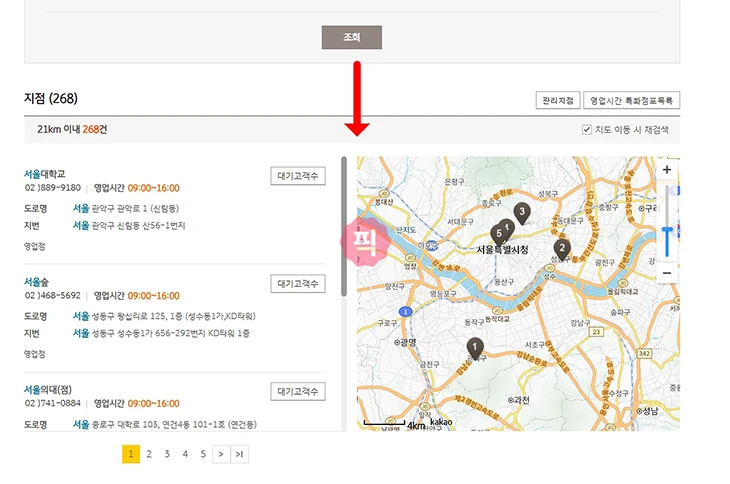
Task: Select map marker 3 near 종로구
Action: 522,213
